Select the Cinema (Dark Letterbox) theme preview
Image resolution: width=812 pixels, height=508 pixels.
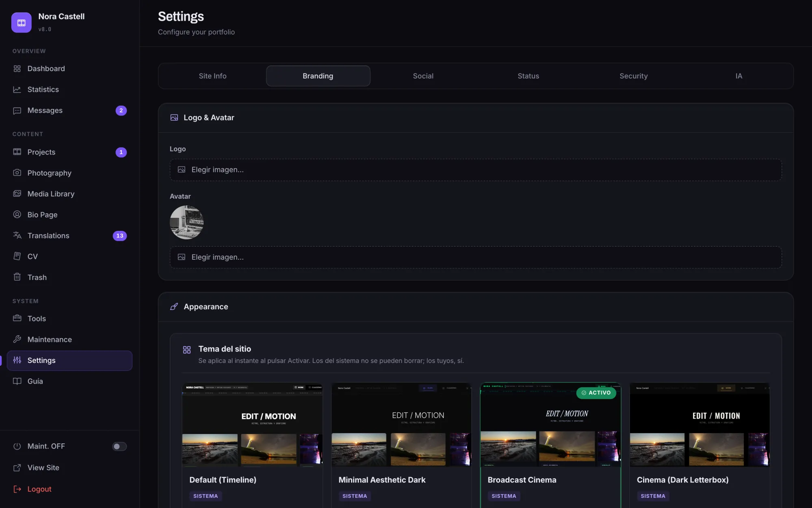pos(700,425)
